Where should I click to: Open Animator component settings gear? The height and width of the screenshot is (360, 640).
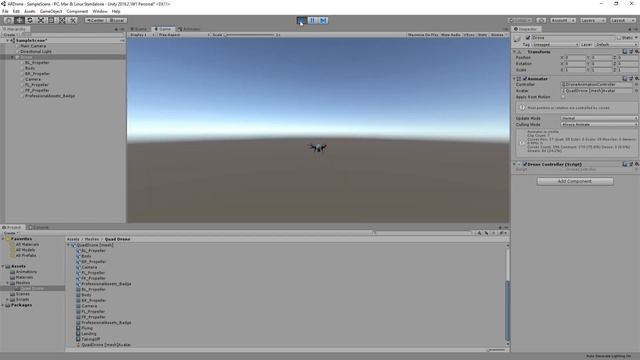pos(636,78)
